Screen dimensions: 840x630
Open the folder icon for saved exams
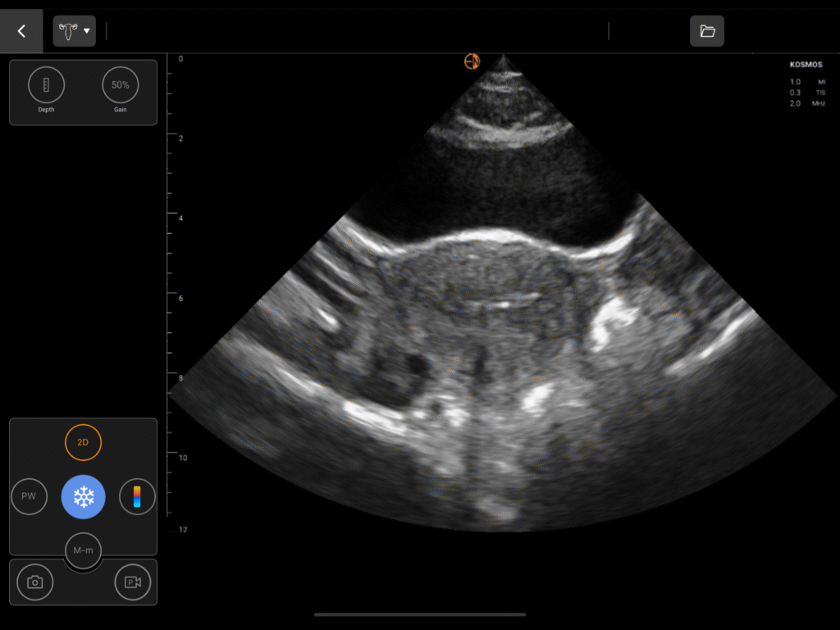pyautogui.click(x=706, y=31)
